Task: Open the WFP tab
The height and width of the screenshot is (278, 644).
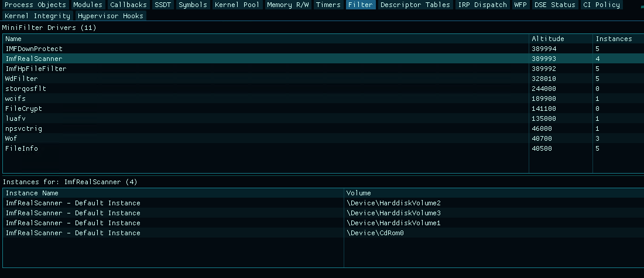Action: coord(520,5)
